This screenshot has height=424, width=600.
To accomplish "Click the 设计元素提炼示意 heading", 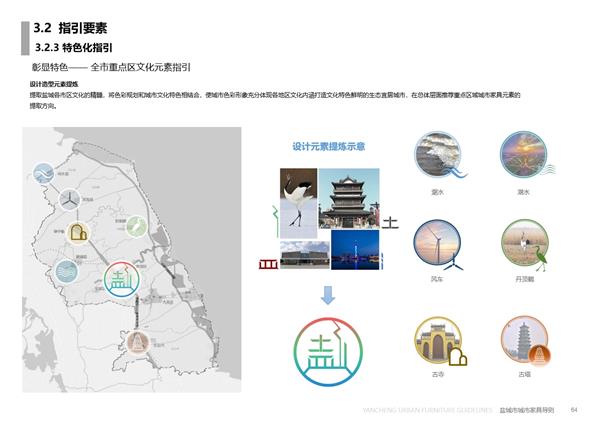I will pos(328,146).
